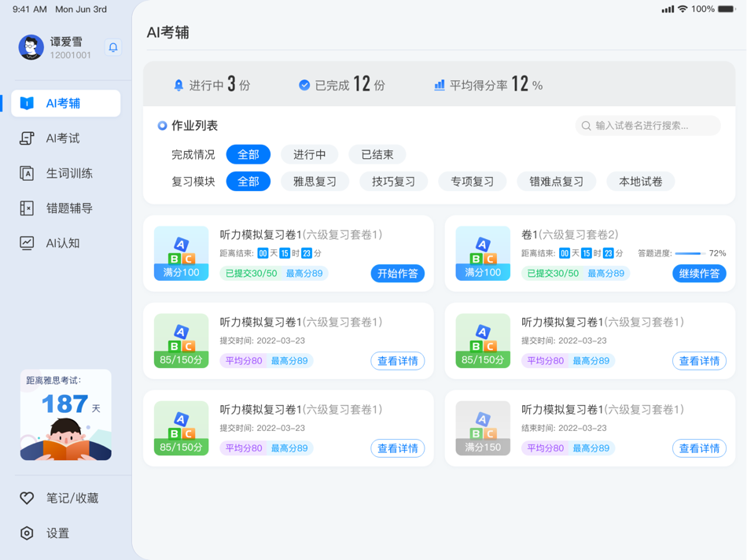Click 查看详情 on left third-row card
Viewport: 747px width, 560px height.
point(398,448)
